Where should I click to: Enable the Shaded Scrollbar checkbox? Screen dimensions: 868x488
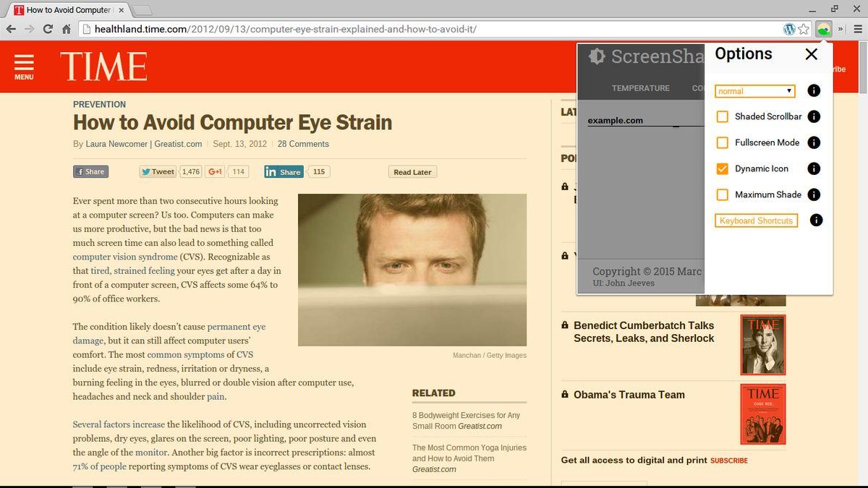pos(722,116)
